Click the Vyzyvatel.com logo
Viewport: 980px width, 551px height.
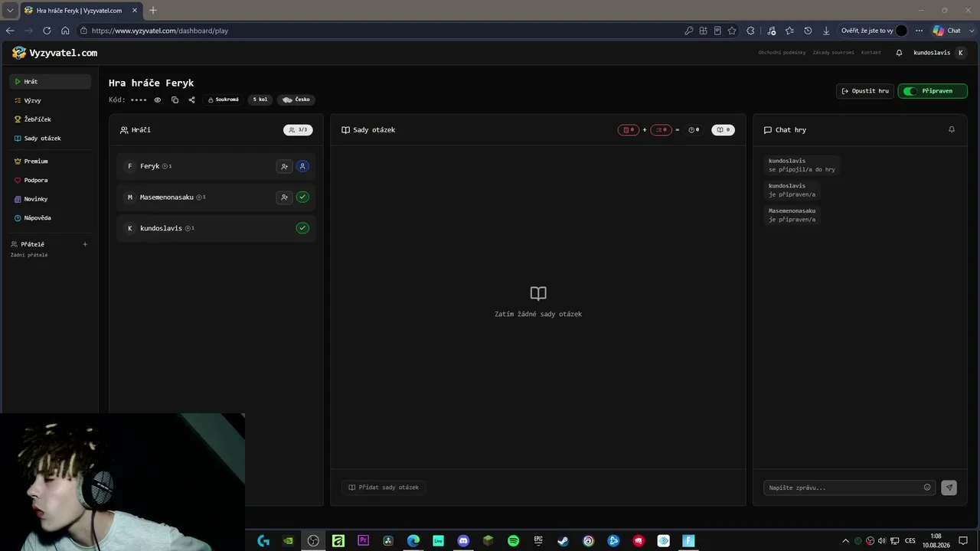pos(54,53)
